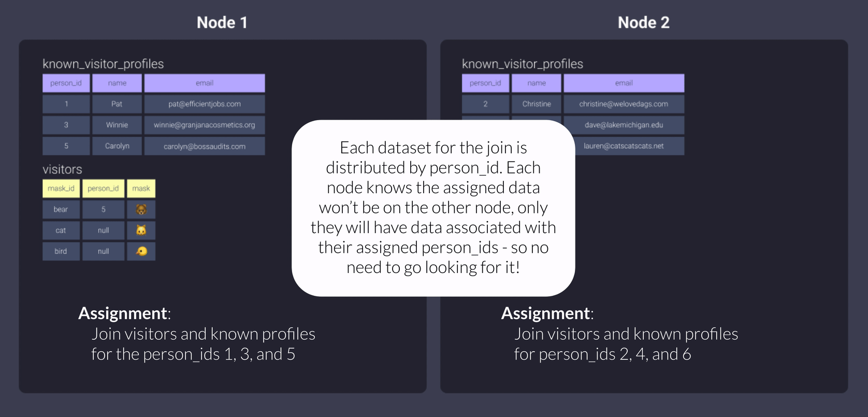Viewport: 868px width, 417px height.
Task: Click the carolyn@bossaudits.com email cell
Action: pyautogui.click(x=205, y=146)
